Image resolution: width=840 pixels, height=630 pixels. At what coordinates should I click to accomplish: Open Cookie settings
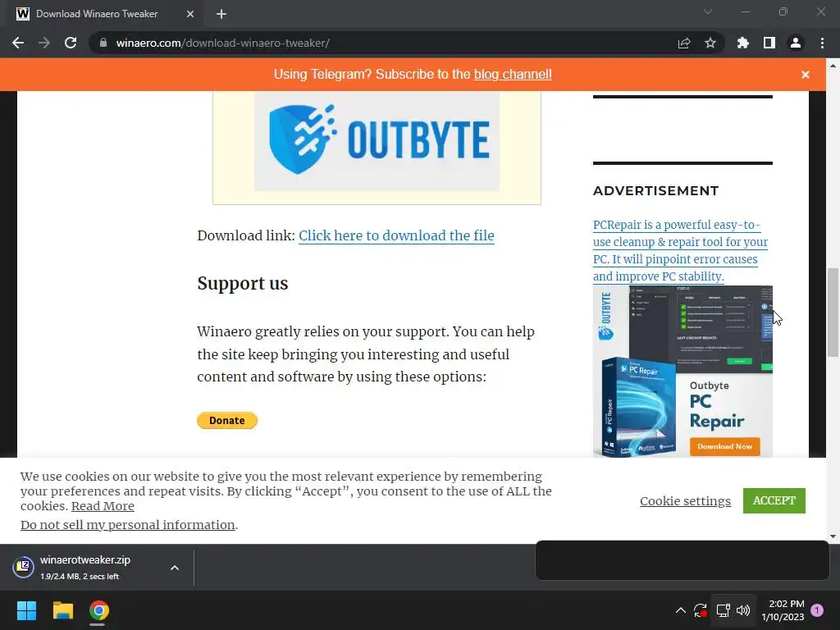coord(685,501)
